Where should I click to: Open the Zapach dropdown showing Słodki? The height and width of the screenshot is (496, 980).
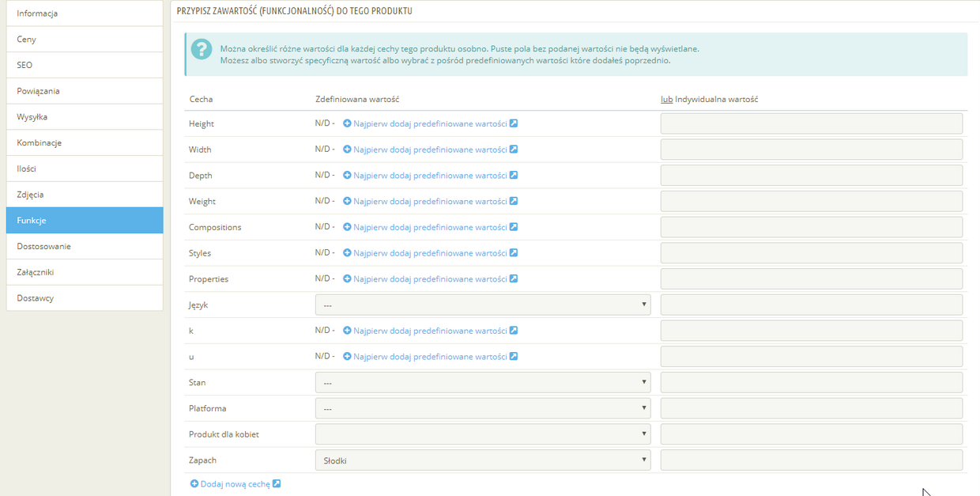tap(483, 460)
